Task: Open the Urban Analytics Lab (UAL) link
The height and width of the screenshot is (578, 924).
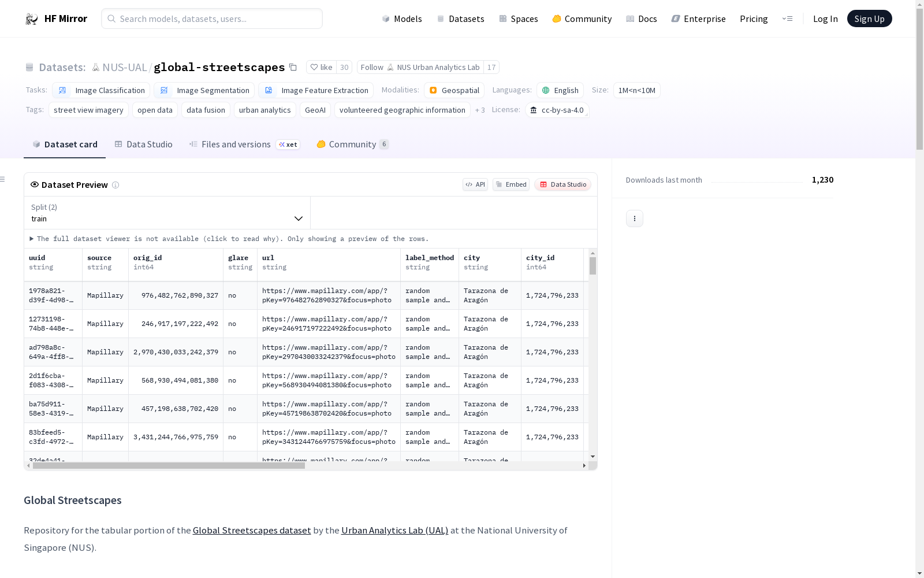Action: point(394,530)
